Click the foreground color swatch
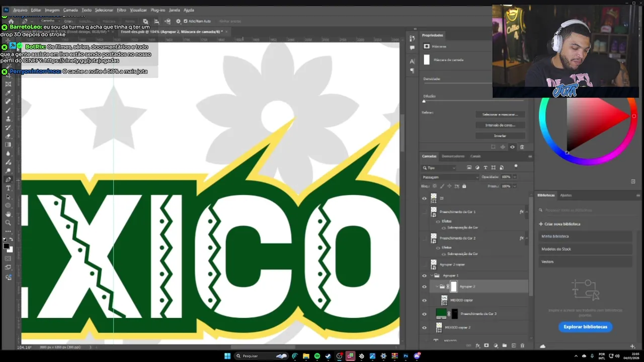644x362 pixels. click(6, 246)
